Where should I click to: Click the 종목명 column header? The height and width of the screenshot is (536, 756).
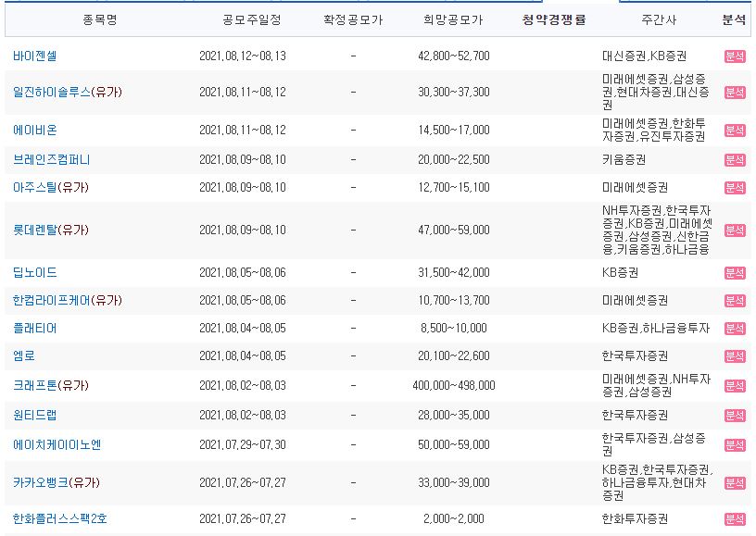point(100,19)
